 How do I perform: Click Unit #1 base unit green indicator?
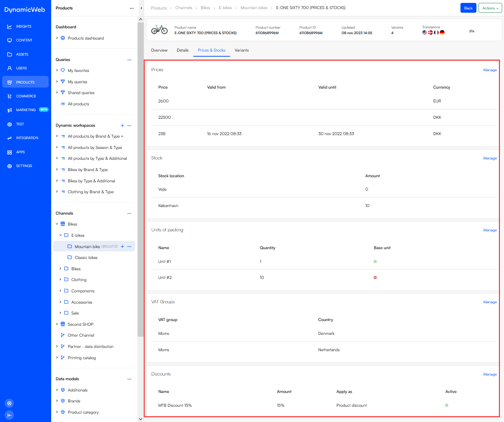pyautogui.click(x=375, y=261)
